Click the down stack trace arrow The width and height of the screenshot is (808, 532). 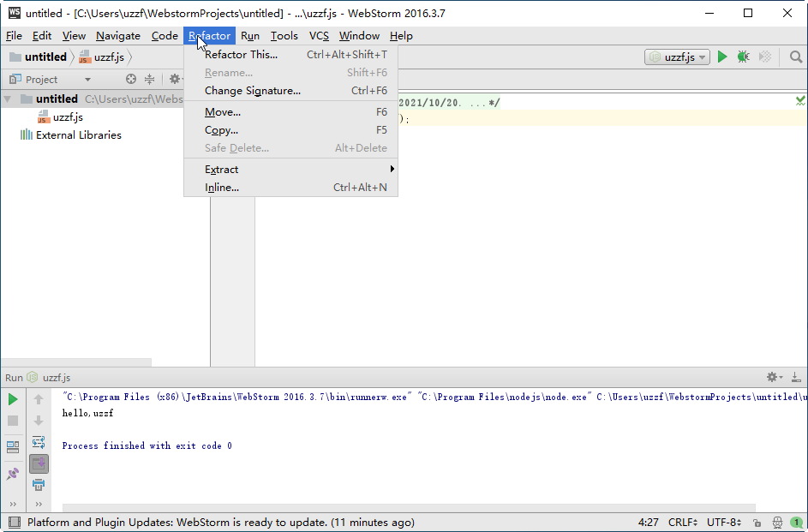click(39, 421)
